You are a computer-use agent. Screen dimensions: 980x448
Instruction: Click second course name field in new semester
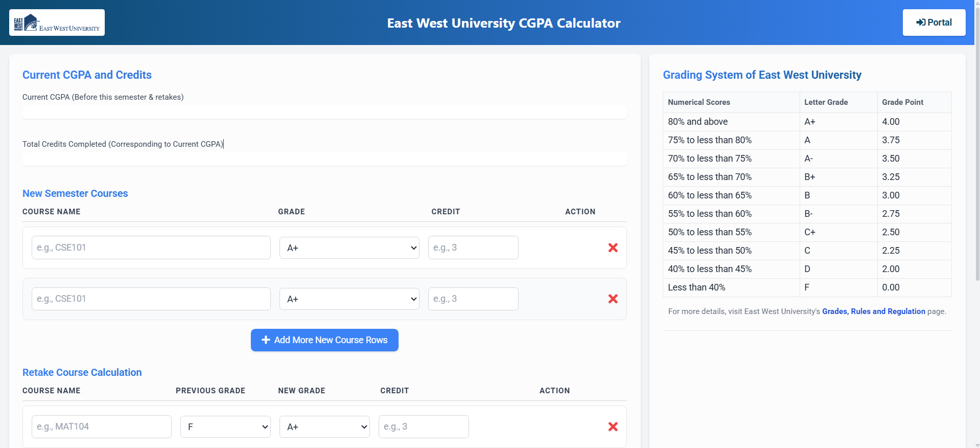(x=151, y=299)
